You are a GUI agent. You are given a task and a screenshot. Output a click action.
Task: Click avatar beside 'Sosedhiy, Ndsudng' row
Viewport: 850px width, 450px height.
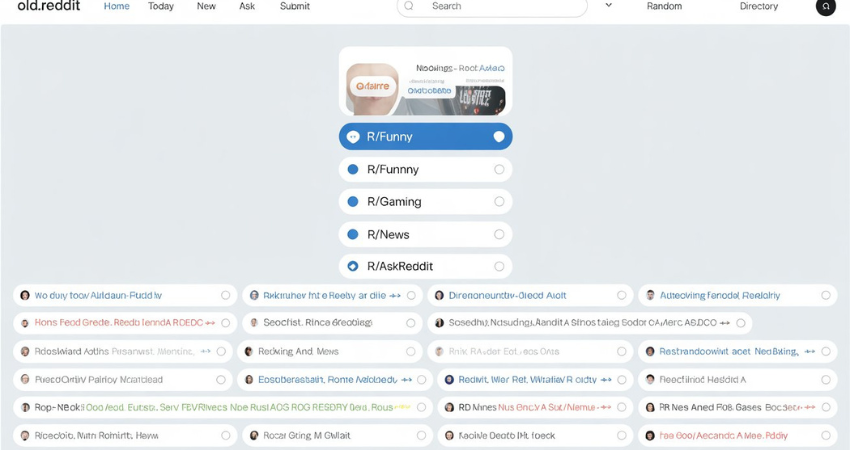point(439,323)
